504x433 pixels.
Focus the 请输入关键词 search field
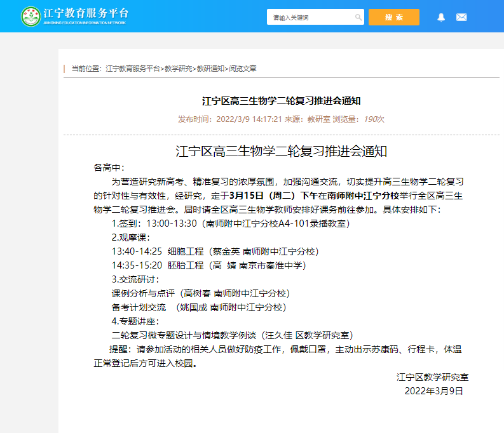[315, 17]
